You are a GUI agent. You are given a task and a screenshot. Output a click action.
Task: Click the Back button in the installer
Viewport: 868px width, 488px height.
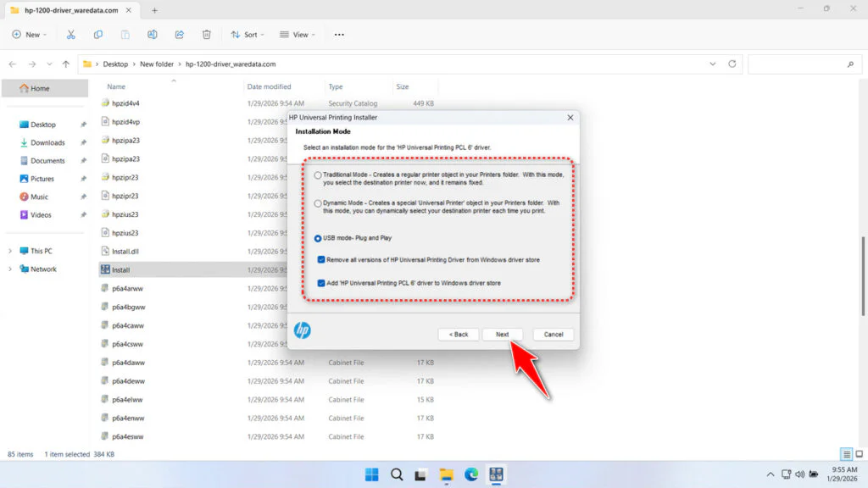(x=458, y=334)
